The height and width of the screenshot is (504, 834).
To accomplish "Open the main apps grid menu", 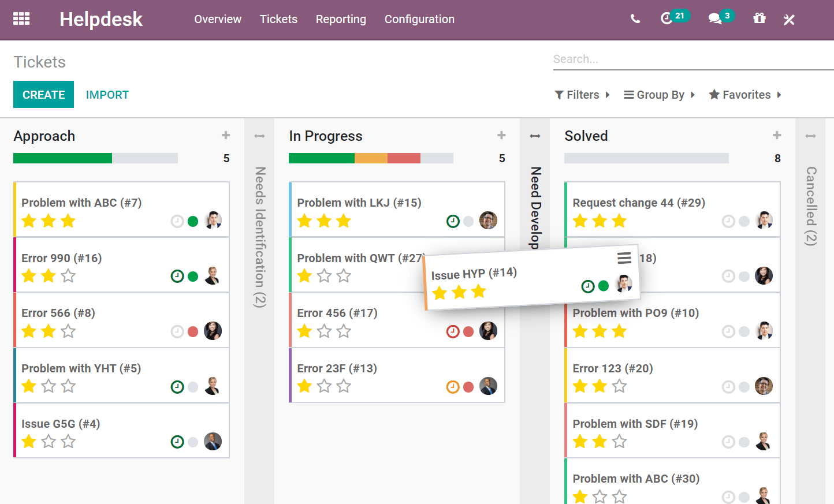I will tap(21, 18).
